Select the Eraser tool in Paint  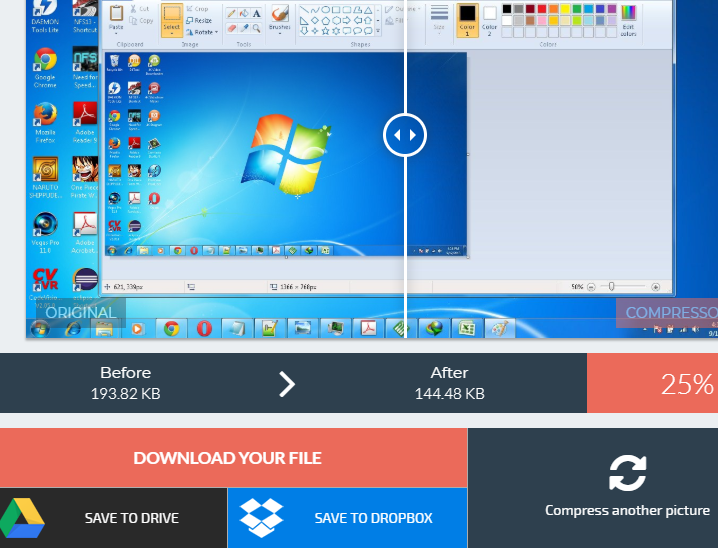tap(232, 28)
